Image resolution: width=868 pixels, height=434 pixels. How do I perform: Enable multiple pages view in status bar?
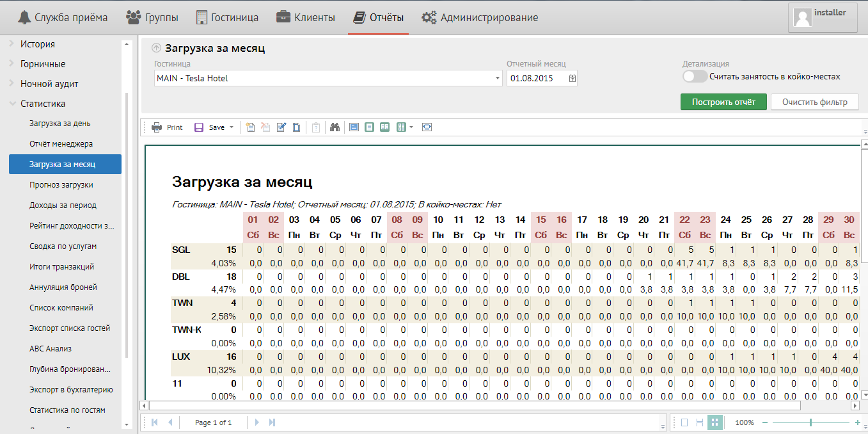pos(715,422)
